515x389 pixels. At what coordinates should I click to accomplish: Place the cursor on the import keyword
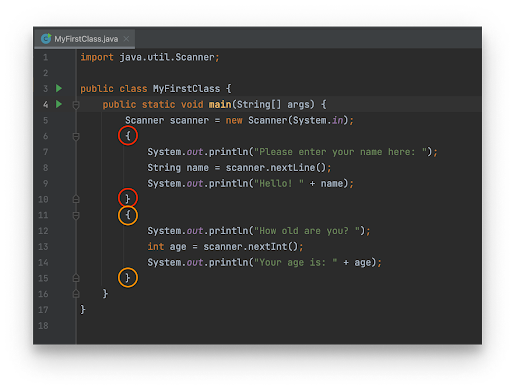tap(97, 57)
